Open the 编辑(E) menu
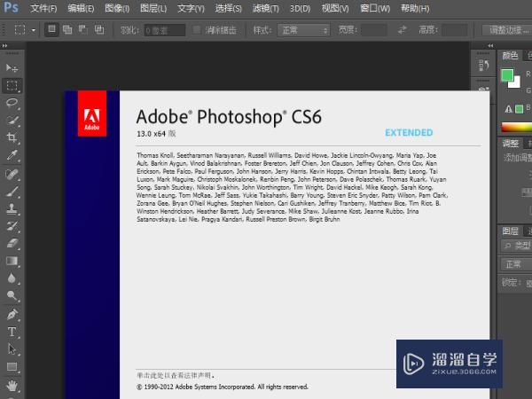The height and width of the screenshot is (399, 532). click(81, 8)
